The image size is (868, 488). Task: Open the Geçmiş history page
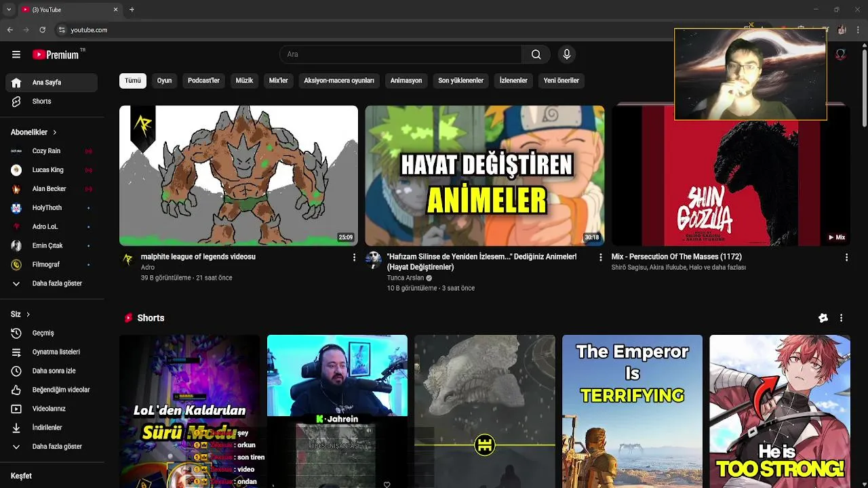click(x=52, y=333)
